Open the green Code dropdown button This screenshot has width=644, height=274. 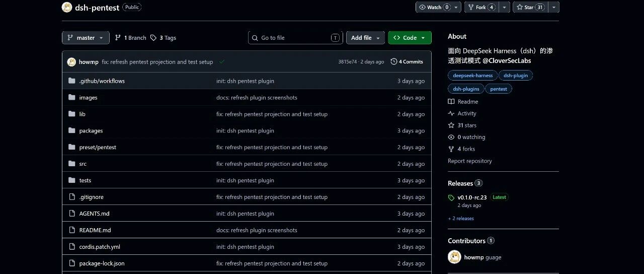(410, 38)
